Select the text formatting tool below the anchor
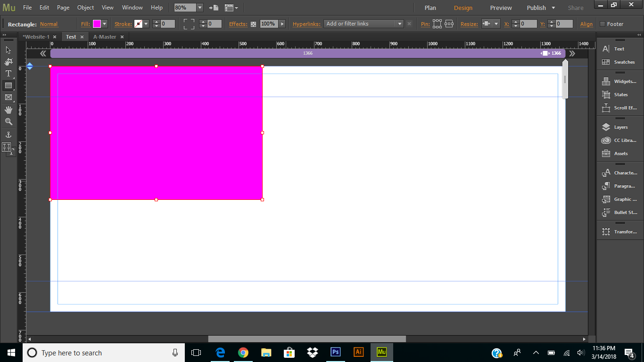The image size is (644, 362). pyautogui.click(x=7, y=147)
